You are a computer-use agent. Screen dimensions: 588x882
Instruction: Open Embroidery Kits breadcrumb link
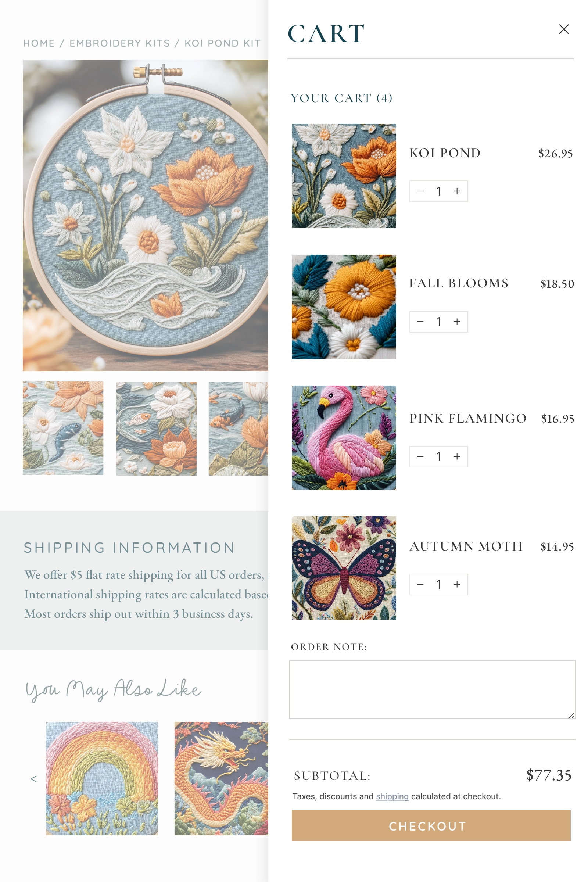120,43
